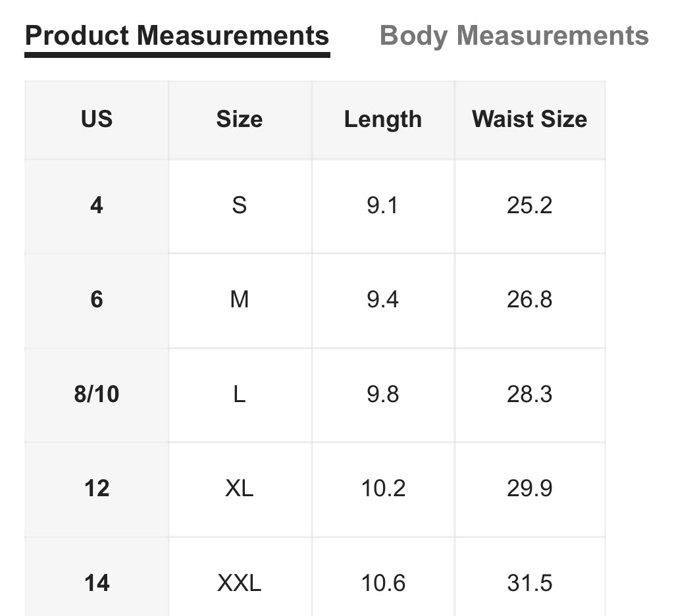The width and height of the screenshot is (697, 616).
Task: Click the US size 4 row cell
Action: 97,205
